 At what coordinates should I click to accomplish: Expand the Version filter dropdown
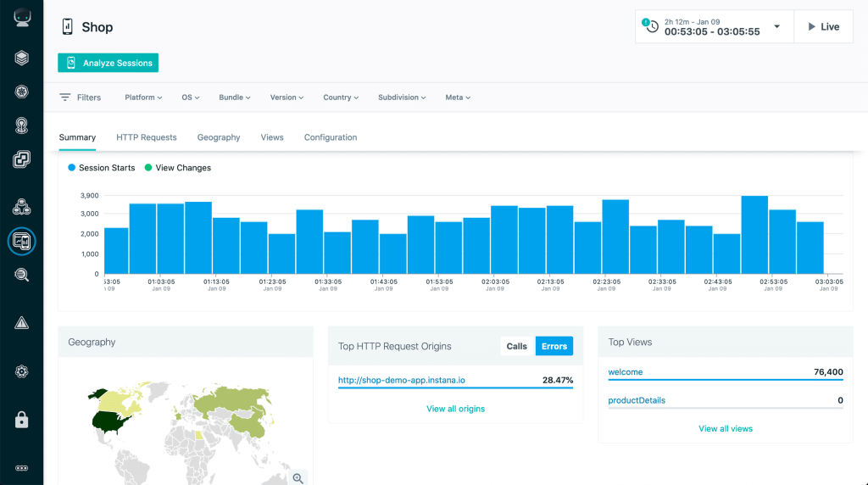287,98
